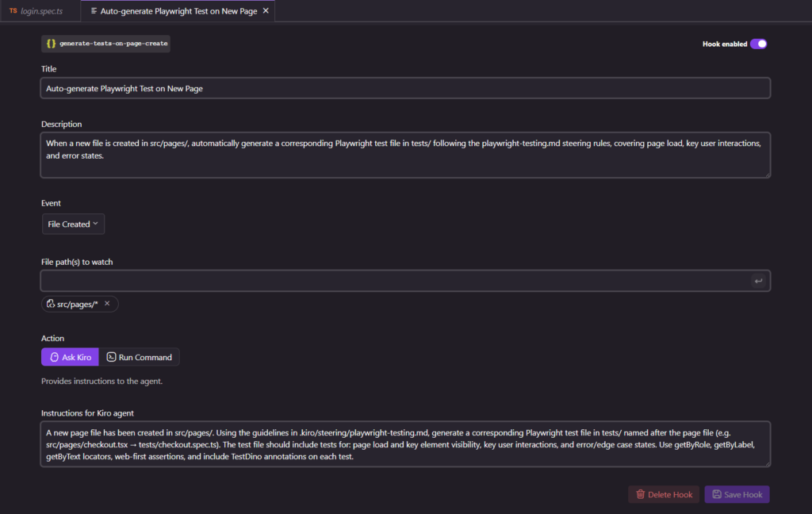Select the Run Command action option
812x514 pixels.
tap(140, 357)
